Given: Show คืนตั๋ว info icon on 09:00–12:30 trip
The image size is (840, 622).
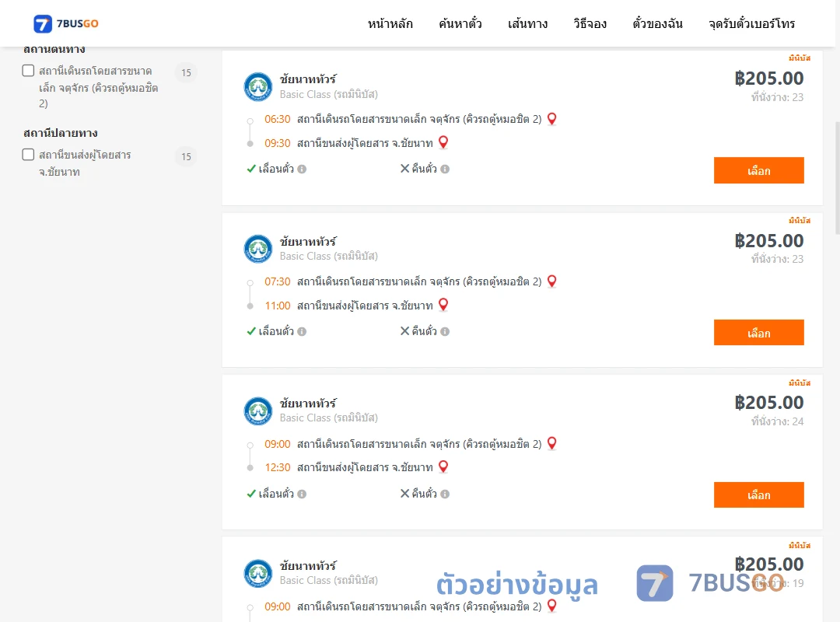Looking at the screenshot, I should (x=445, y=494).
